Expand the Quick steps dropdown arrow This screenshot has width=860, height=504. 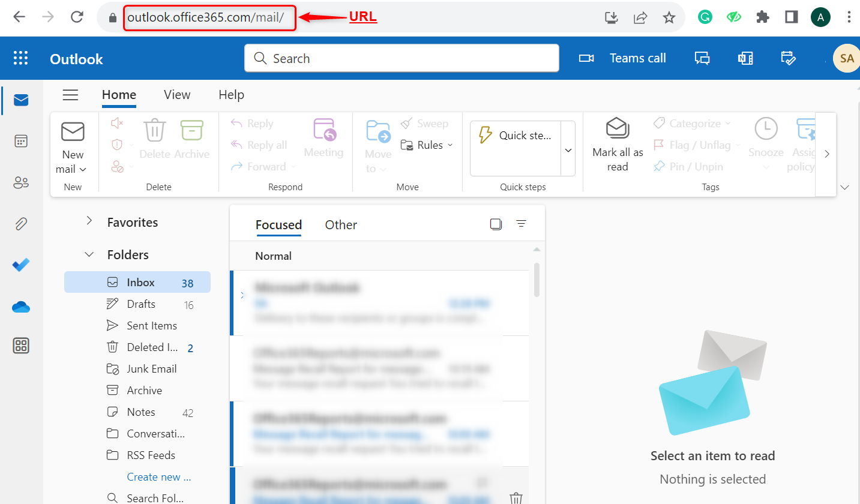(x=568, y=150)
